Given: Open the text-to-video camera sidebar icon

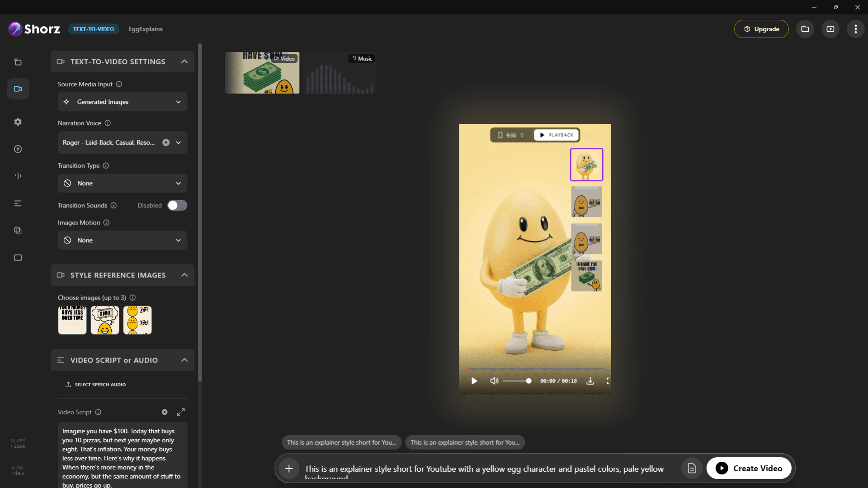Looking at the screenshot, I should tap(18, 89).
